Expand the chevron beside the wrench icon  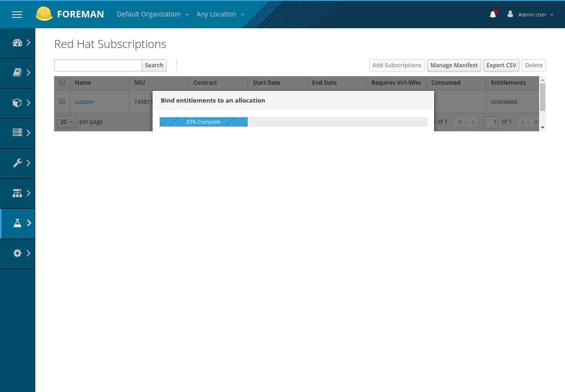pos(28,163)
